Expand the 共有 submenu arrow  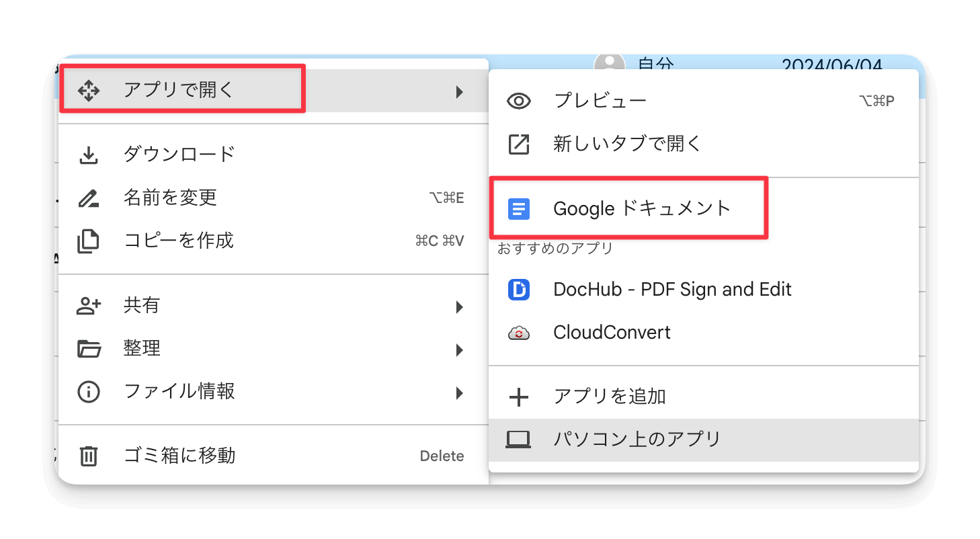point(460,307)
